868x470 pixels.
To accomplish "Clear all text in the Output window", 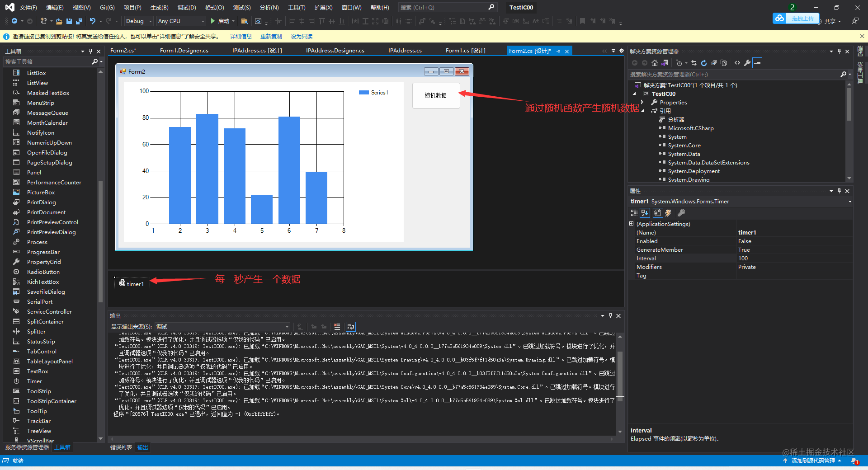I will point(337,327).
